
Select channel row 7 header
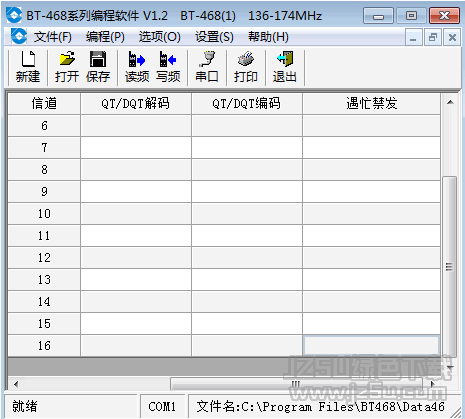tap(44, 148)
